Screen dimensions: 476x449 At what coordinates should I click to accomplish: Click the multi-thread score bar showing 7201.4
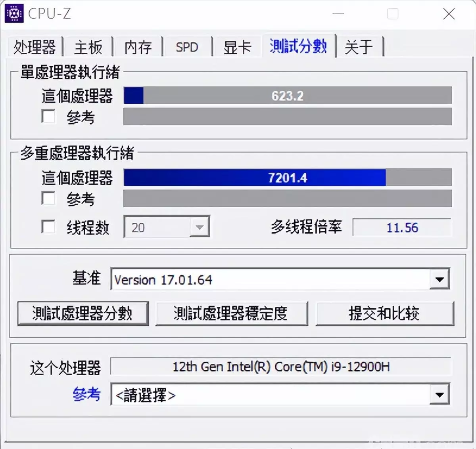[x=287, y=178]
